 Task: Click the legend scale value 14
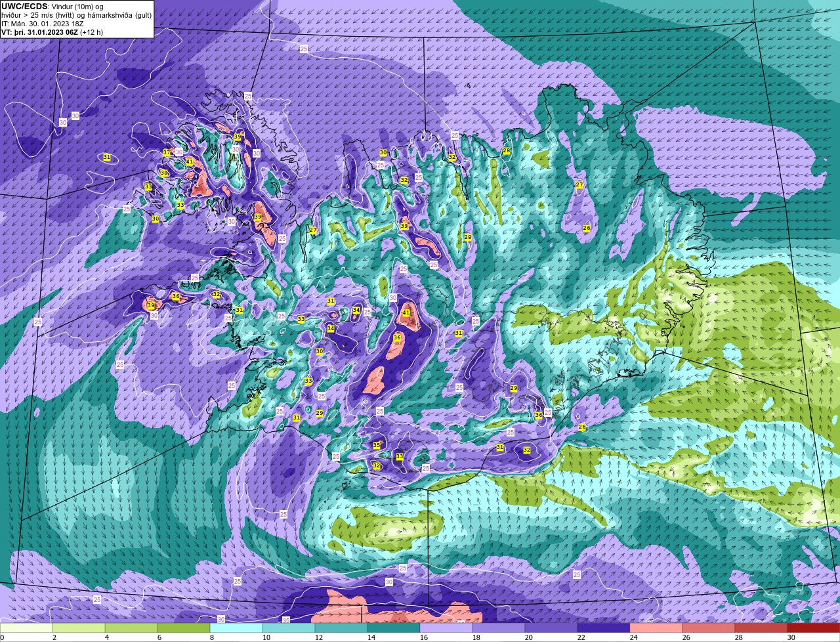coord(370,637)
